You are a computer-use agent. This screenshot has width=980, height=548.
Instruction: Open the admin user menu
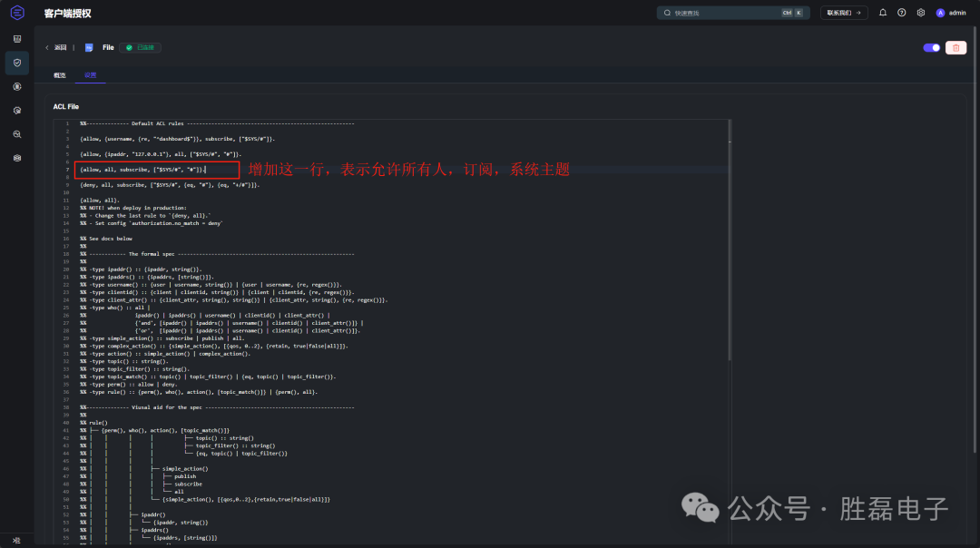[951, 13]
